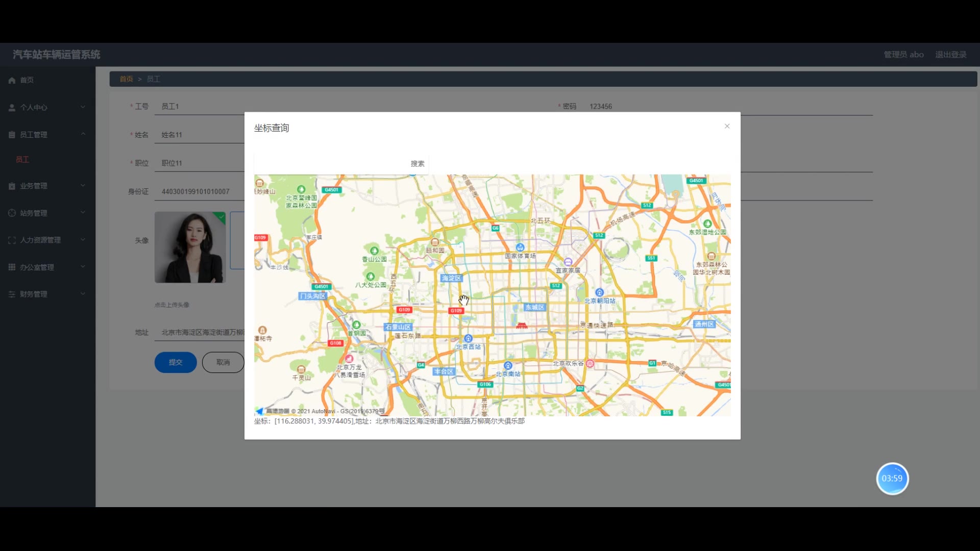Expand the 个人中心 menu chevron
Viewport: 980px width, 551px height.
pyautogui.click(x=83, y=107)
